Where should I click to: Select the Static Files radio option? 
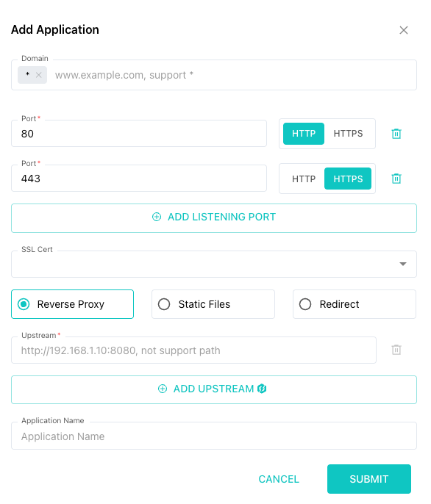point(213,304)
